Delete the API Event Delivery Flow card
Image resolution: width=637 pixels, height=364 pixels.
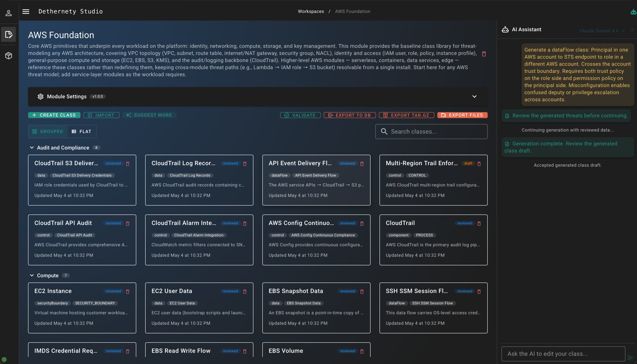point(362,164)
